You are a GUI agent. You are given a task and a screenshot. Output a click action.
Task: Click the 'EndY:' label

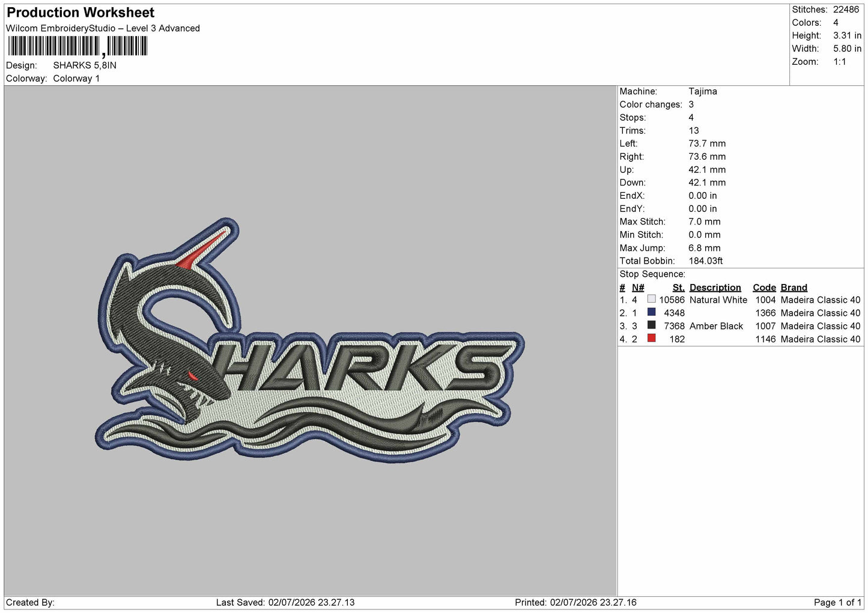click(x=632, y=209)
